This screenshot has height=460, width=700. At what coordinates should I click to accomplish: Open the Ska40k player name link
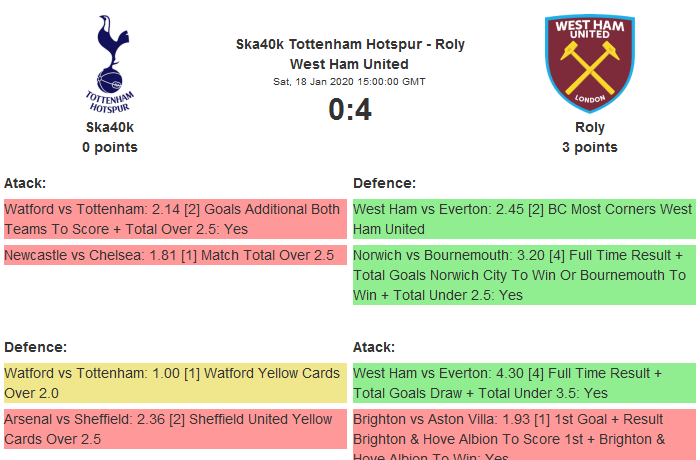tap(110, 127)
